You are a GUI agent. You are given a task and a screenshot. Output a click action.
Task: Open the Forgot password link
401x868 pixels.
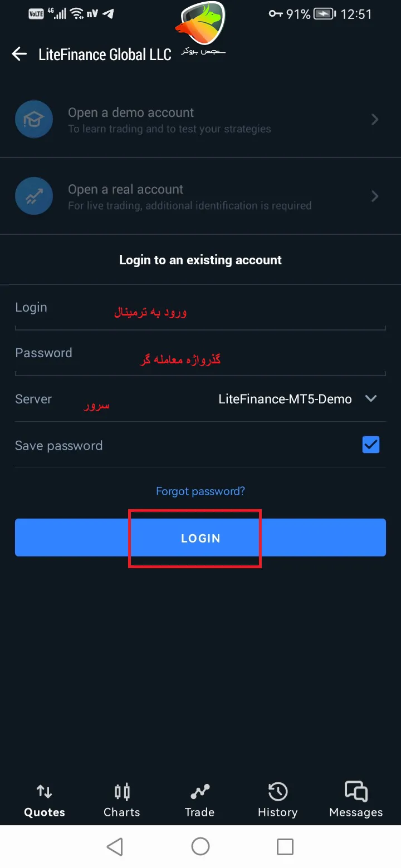coord(200,491)
